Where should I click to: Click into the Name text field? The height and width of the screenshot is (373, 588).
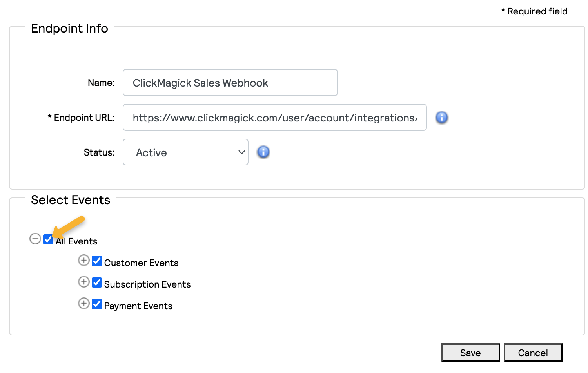tap(230, 83)
